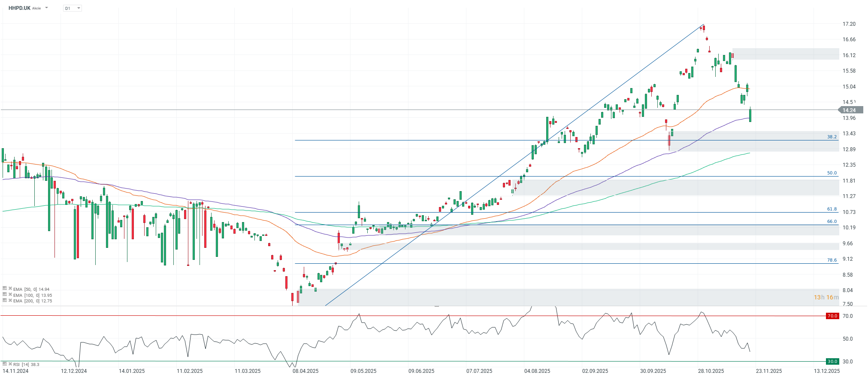Viewport: 868px width, 378px height.
Task: Open settings icon for RSI indicator
Action: (x=5, y=364)
